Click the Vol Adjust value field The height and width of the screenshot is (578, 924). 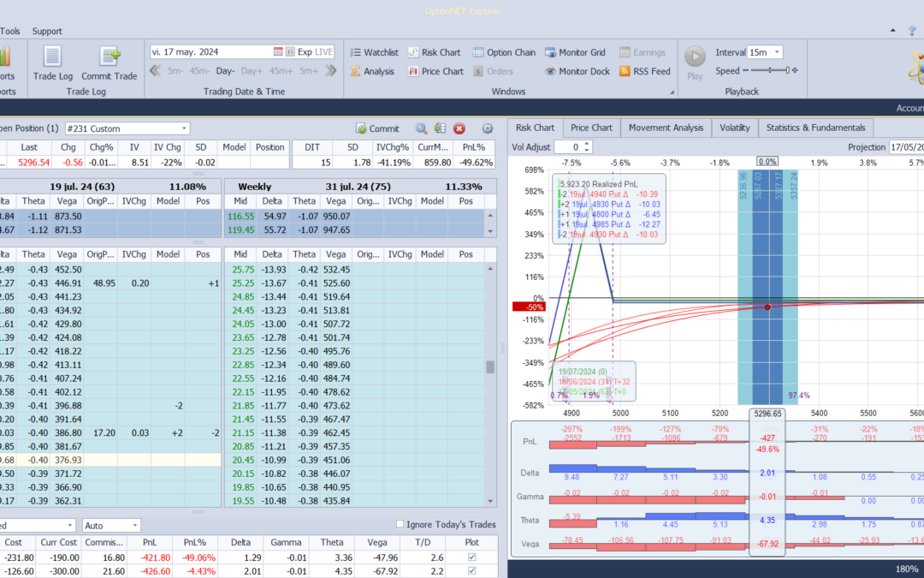568,147
